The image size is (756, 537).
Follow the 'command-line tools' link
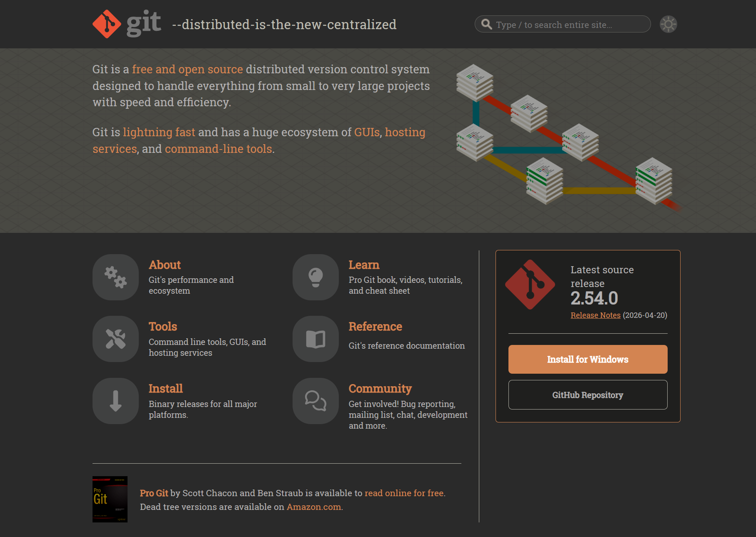point(218,149)
